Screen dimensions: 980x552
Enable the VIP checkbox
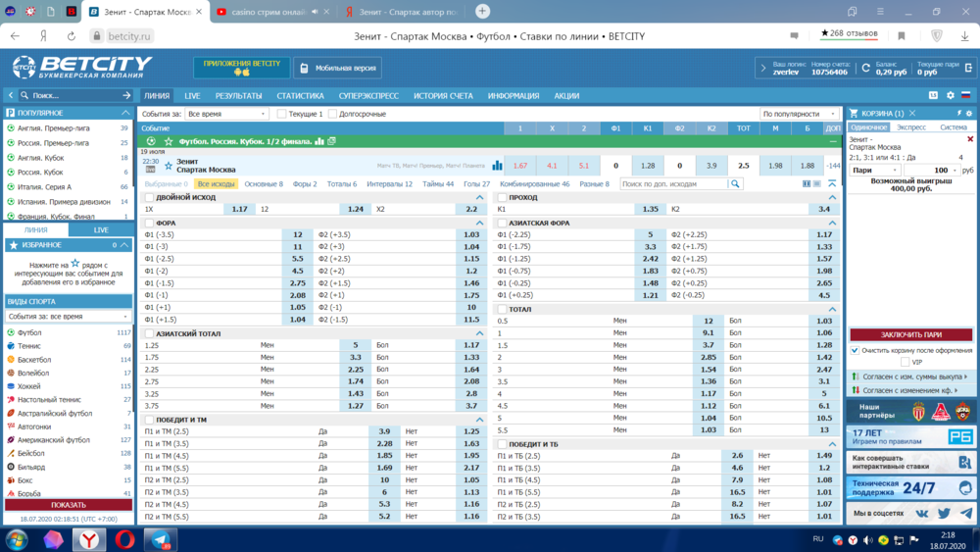[905, 362]
